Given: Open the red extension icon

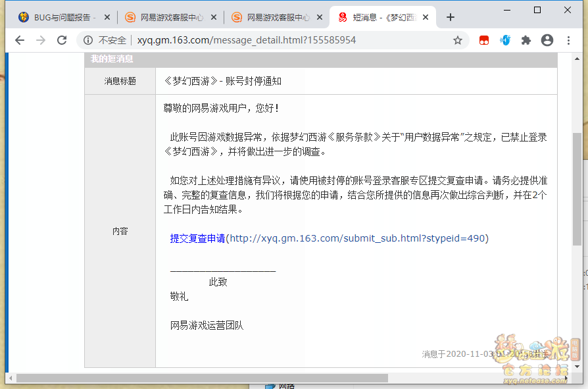Looking at the screenshot, I should (x=483, y=40).
